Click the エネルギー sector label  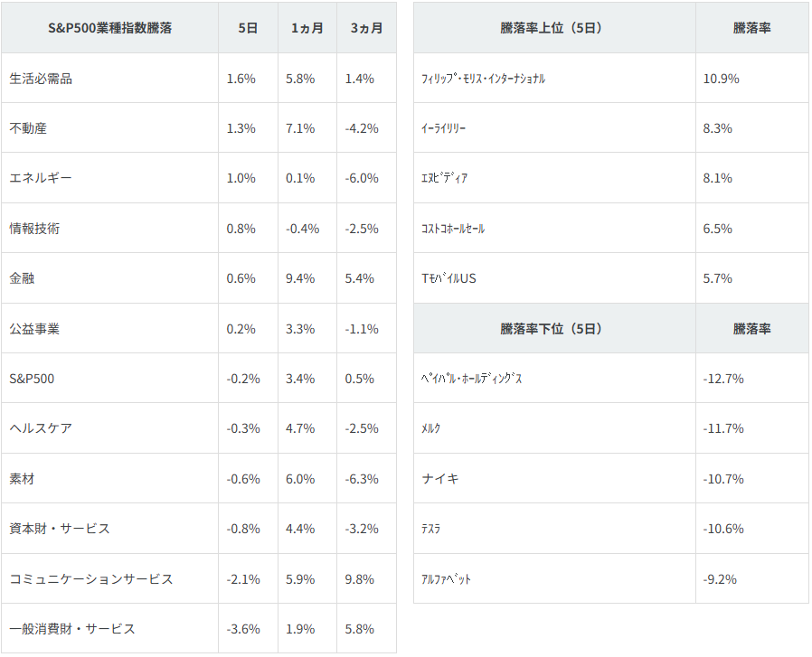pyautogui.click(x=41, y=178)
